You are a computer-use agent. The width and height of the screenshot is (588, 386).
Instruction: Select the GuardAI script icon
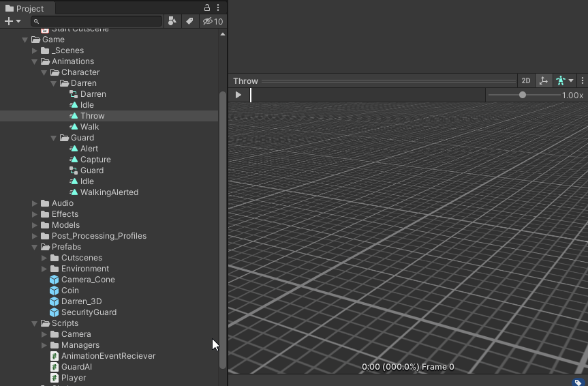click(55, 367)
